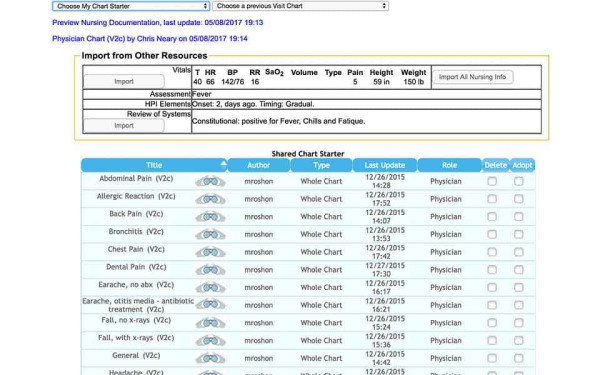Preview the Allergic Reaction chart glasses icon

pos(210,199)
